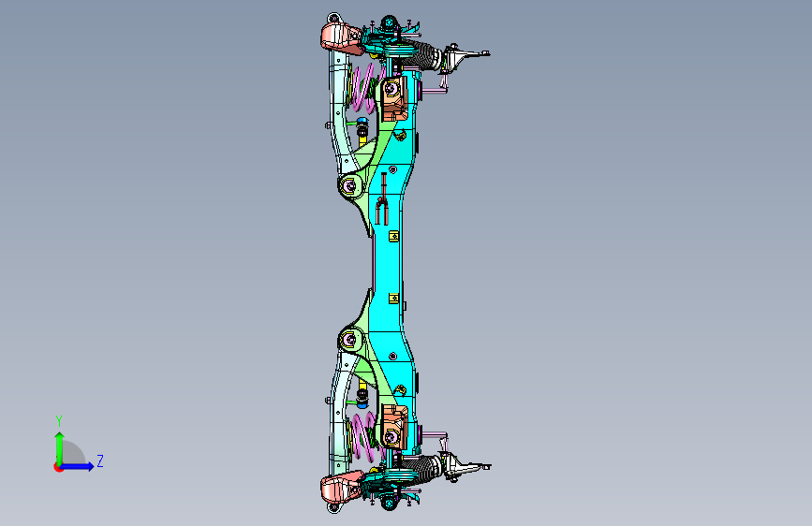The height and width of the screenshot is (526, 812).
Task: Pick the lower round bushing with pink center
Action: coord(351,340)
